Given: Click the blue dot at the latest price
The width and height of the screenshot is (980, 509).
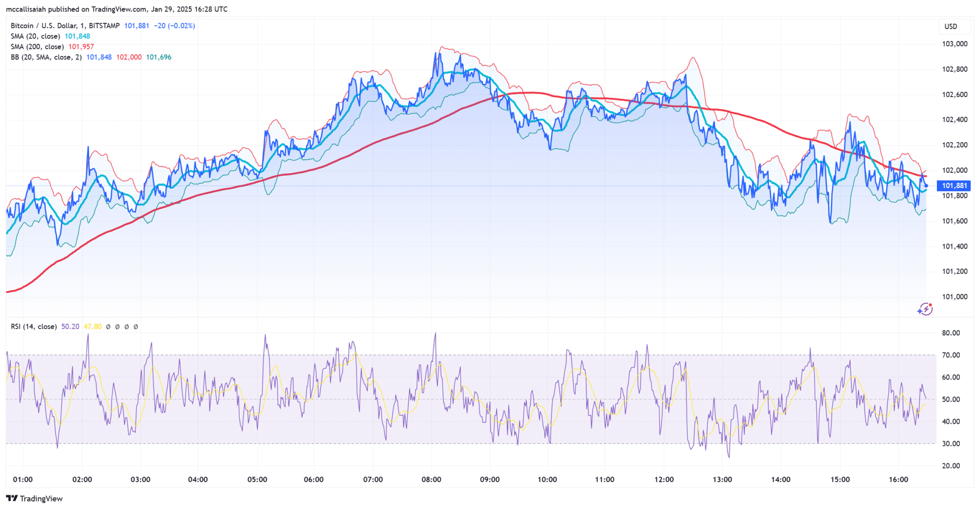Looking at the screenshot, I should (x=926, y=186).
